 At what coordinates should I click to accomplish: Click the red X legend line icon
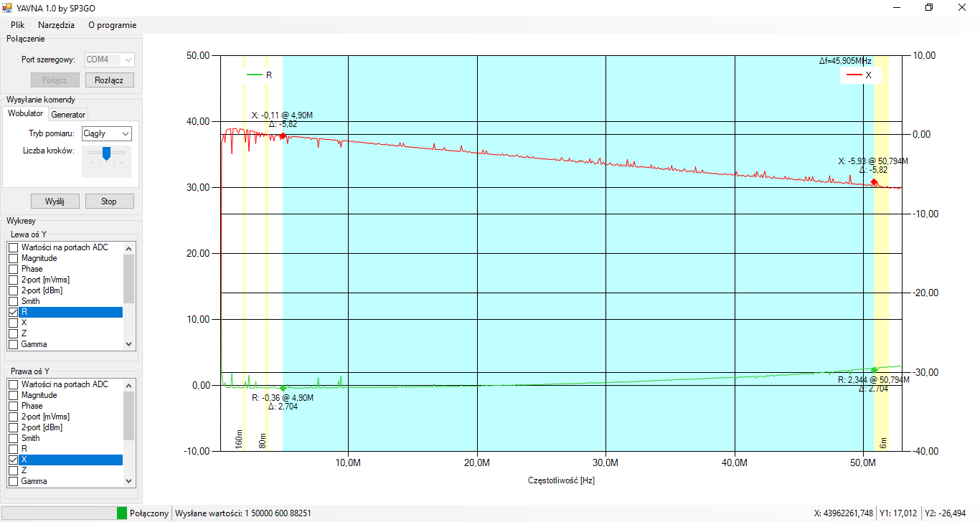854,75
